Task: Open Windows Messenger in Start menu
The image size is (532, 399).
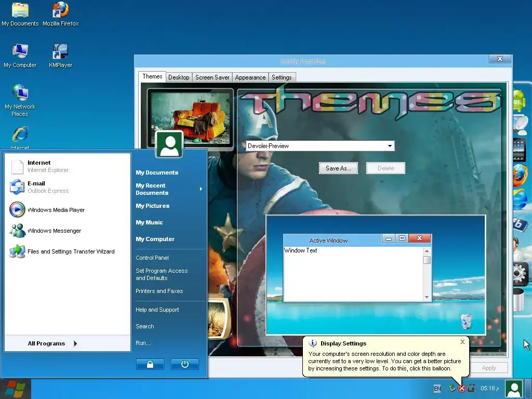Action: coord(67,231)
